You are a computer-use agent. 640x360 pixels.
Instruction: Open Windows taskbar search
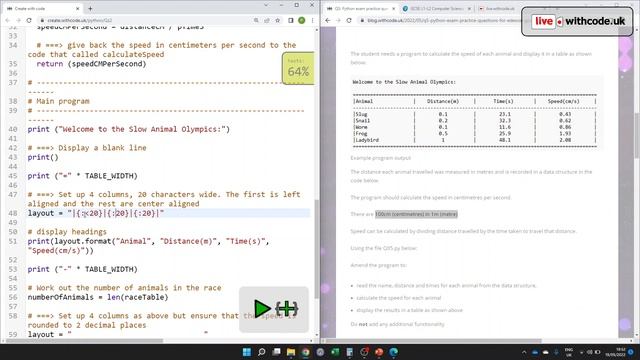(262, 352)
